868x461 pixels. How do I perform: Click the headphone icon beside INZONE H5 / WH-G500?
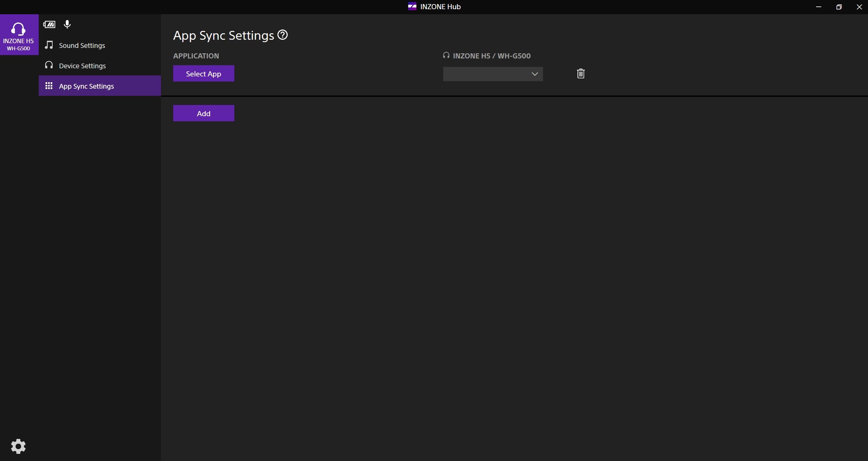pos(446,55)
